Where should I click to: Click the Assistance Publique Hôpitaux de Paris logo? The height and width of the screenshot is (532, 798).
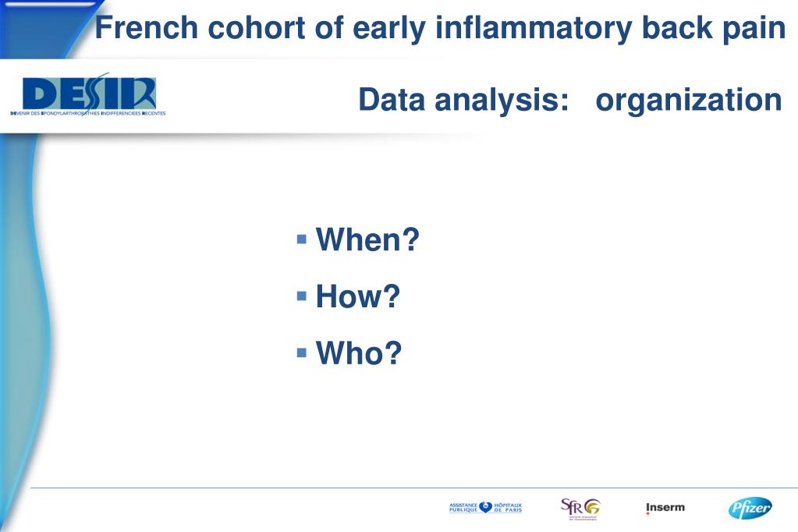485,508
